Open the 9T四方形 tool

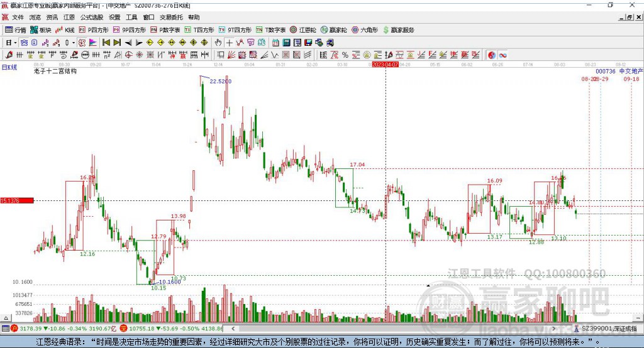tap(235, 30)
